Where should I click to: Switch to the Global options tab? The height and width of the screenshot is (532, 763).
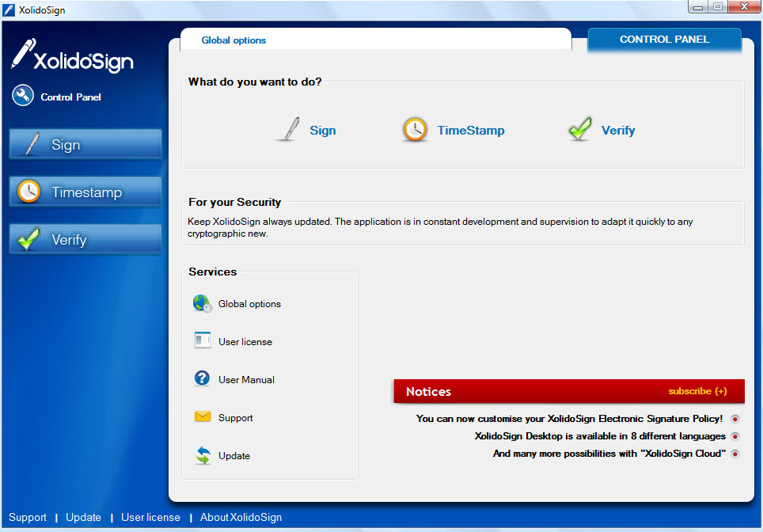point(233,40)
